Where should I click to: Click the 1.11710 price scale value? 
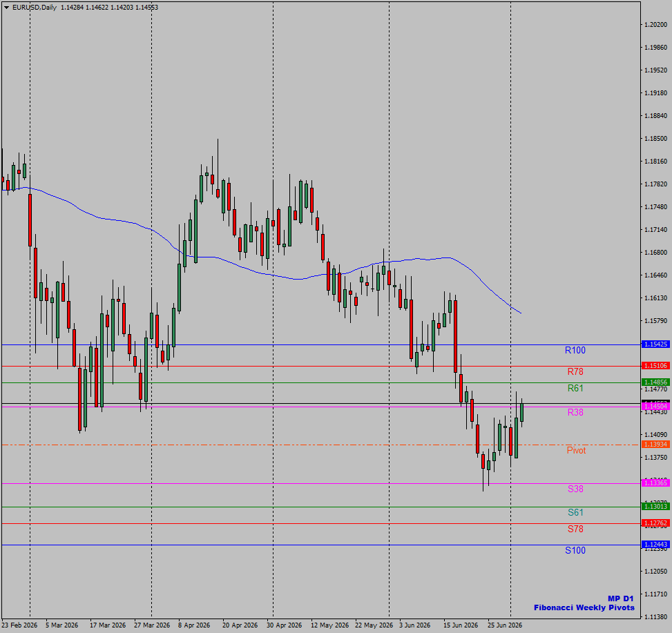pos(655,594)
